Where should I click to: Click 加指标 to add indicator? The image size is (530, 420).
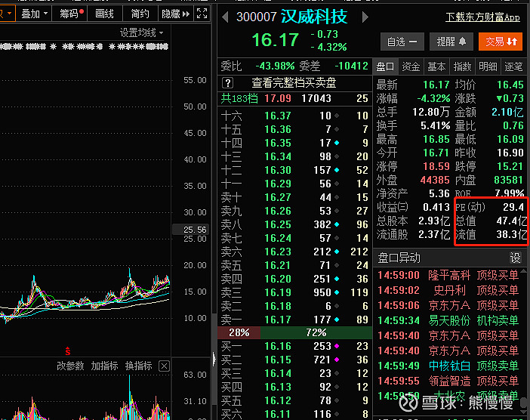(x=104, y=366)
